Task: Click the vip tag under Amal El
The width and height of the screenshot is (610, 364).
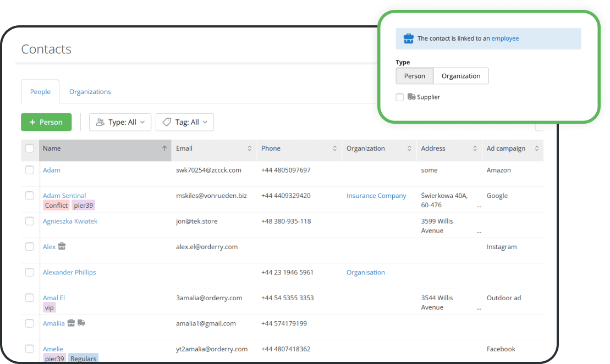Action: point(50,307)
